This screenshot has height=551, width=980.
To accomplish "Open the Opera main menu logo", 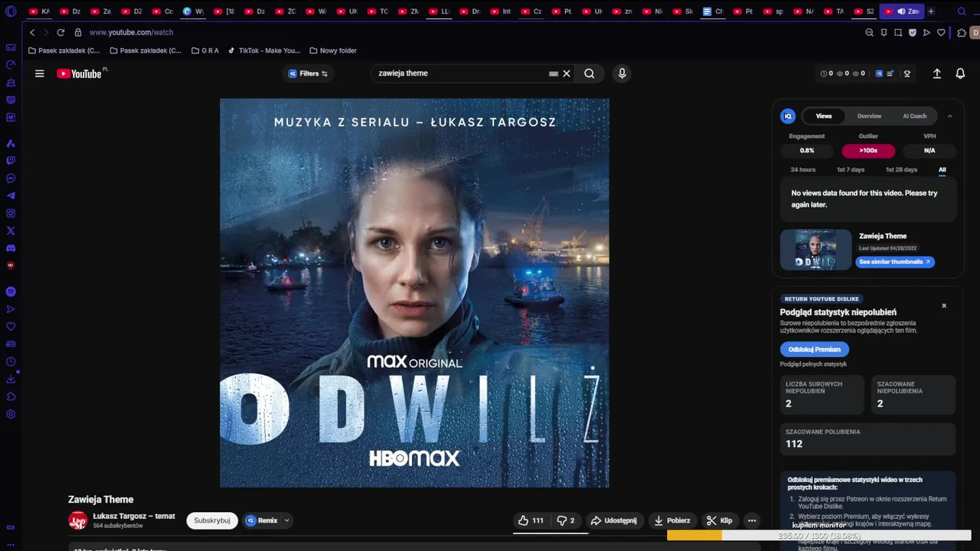I will [11, 11].
